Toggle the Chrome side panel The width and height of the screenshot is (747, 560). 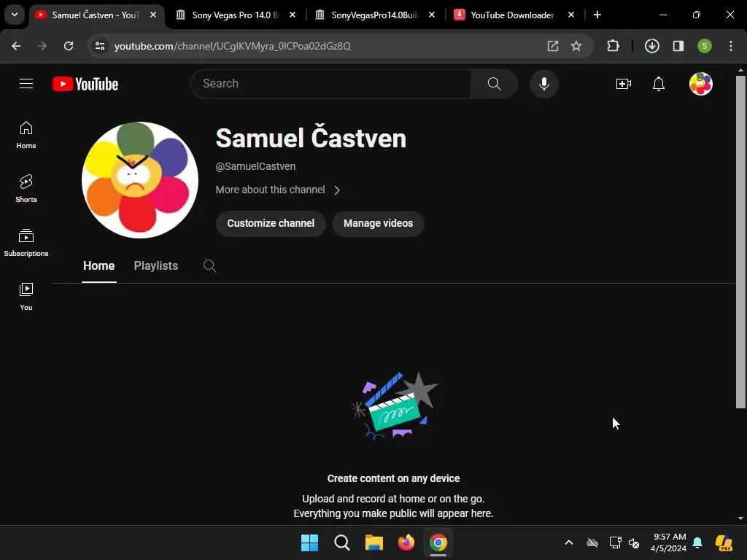(678, 46)
